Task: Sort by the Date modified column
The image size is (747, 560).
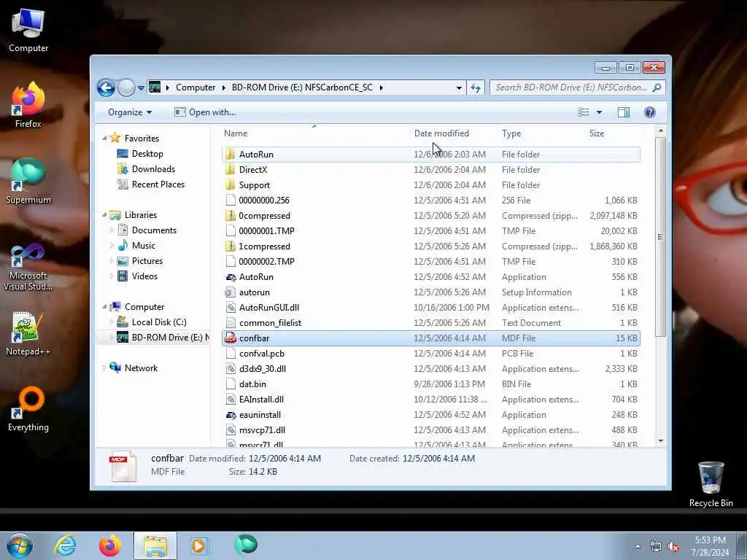Action: [x=452, y=133]
